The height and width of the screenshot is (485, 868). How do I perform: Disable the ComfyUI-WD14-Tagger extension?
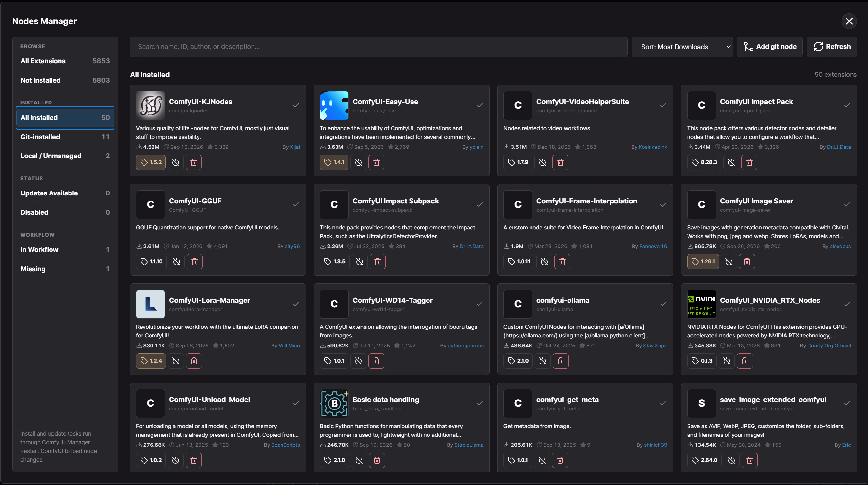[358, 361]
